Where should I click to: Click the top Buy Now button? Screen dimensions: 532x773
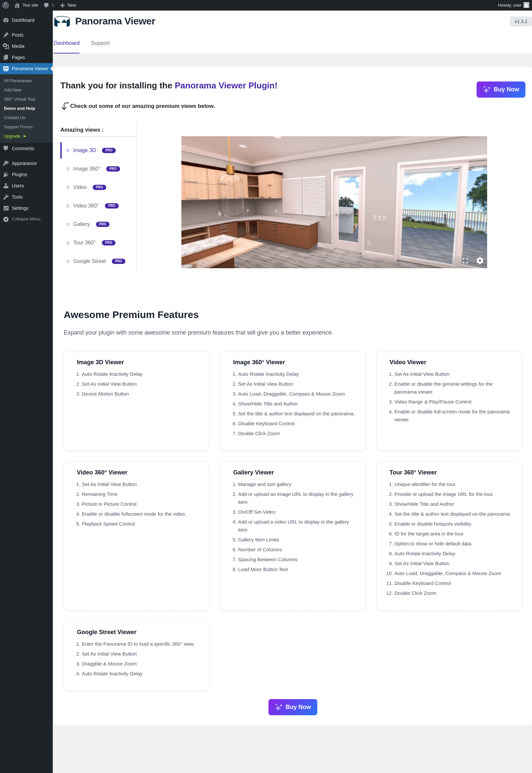tap(501, 90)
